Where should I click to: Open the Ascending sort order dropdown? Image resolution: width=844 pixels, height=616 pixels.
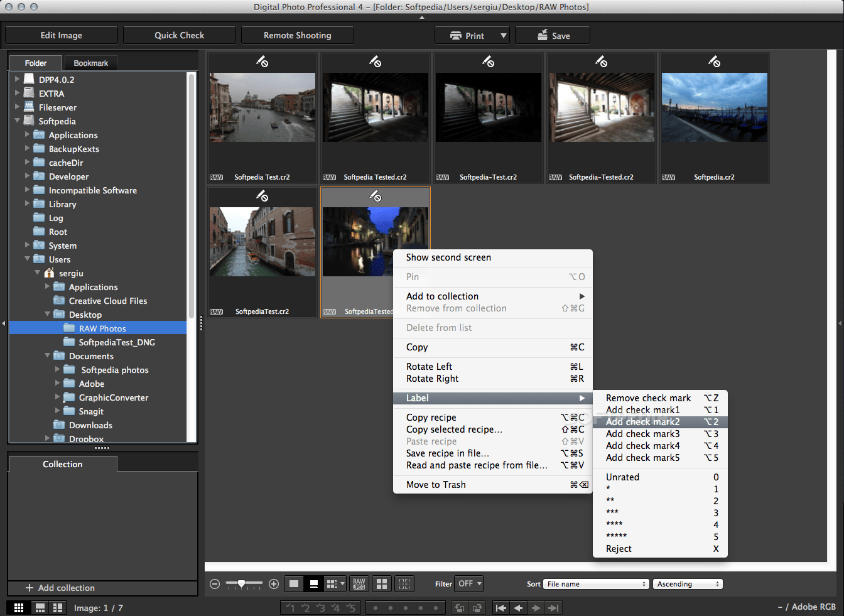(x=687, y=583)
